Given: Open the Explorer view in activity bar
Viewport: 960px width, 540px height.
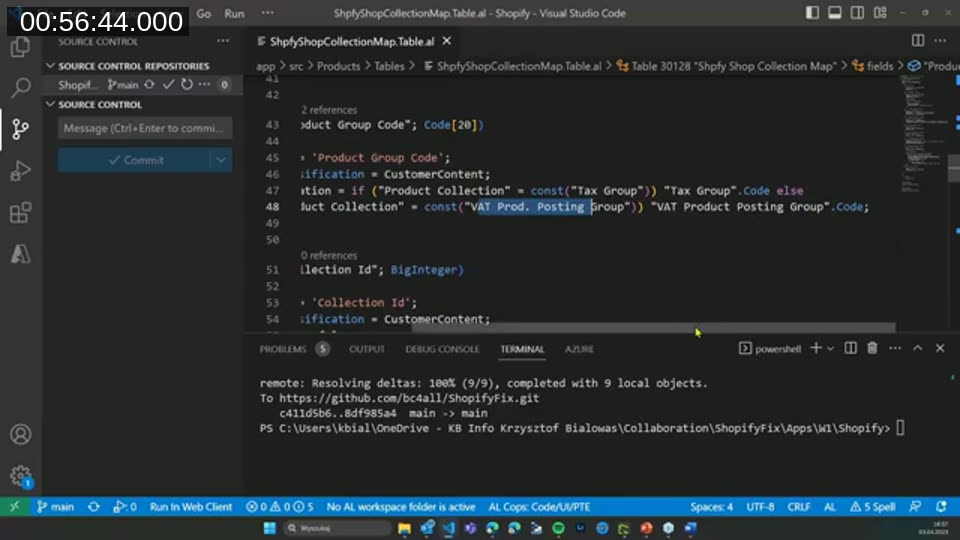Looking at the screenshot, I should pos(20,47).
